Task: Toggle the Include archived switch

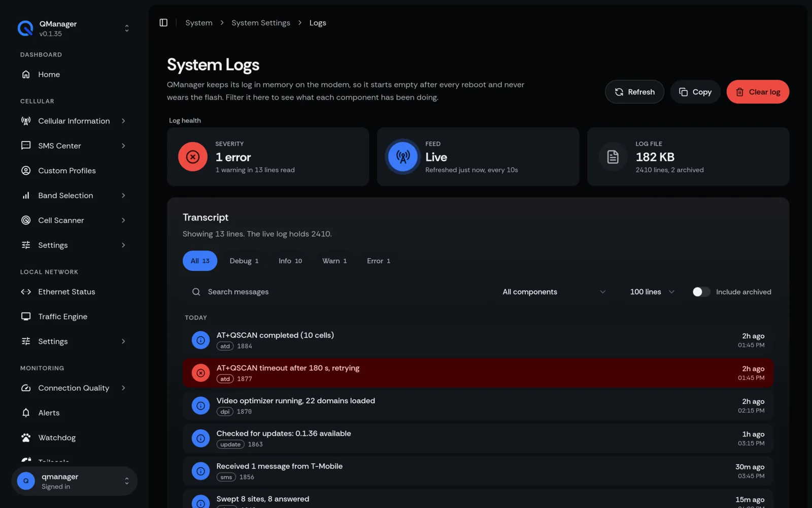Action: point(701,292)
